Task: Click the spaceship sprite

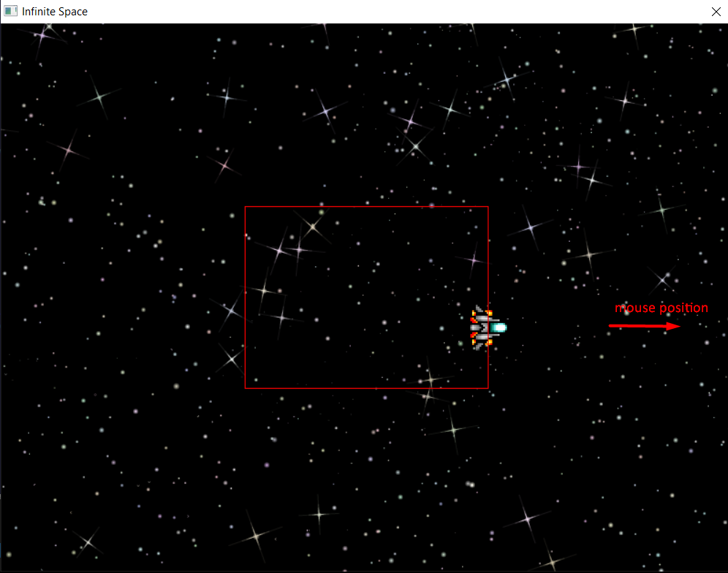Action: click(488, 327)
